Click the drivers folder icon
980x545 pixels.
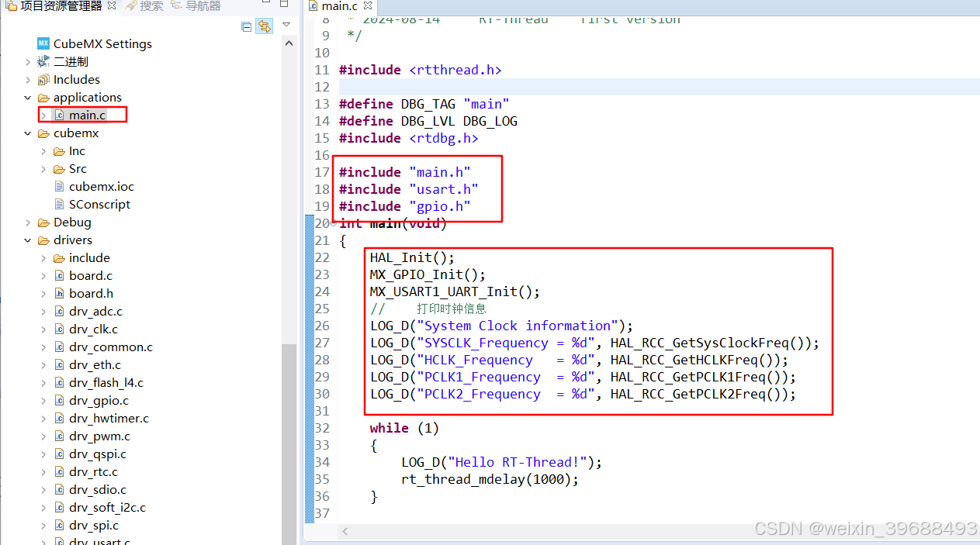(43, 240)
